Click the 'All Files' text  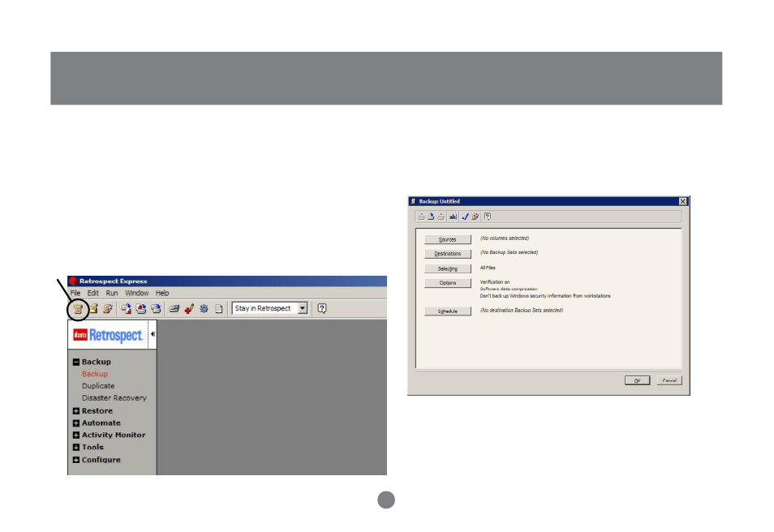click(488, 268)
